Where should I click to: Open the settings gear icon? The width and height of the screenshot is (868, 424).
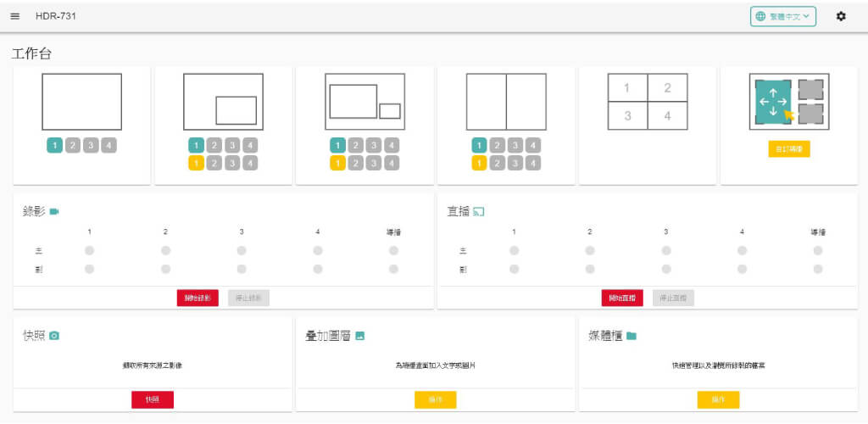click(x=841, y=16)
